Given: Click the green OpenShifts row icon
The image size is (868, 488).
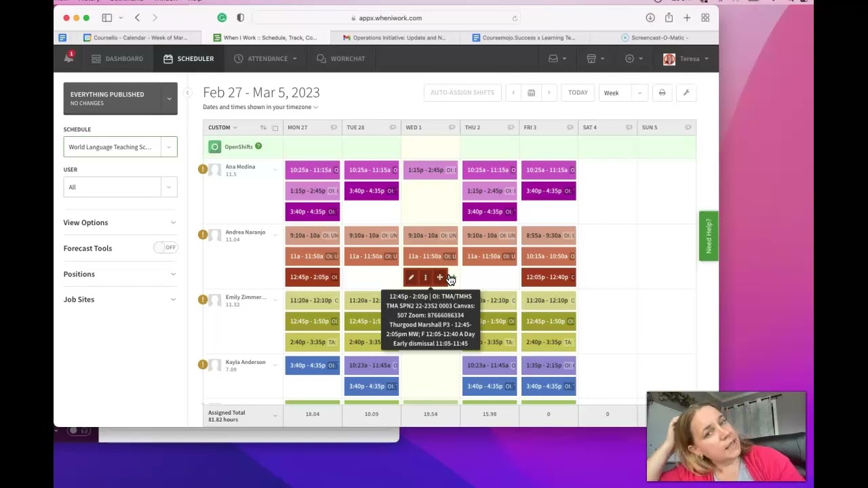Looking at the screenshot, I should point(214,146).
